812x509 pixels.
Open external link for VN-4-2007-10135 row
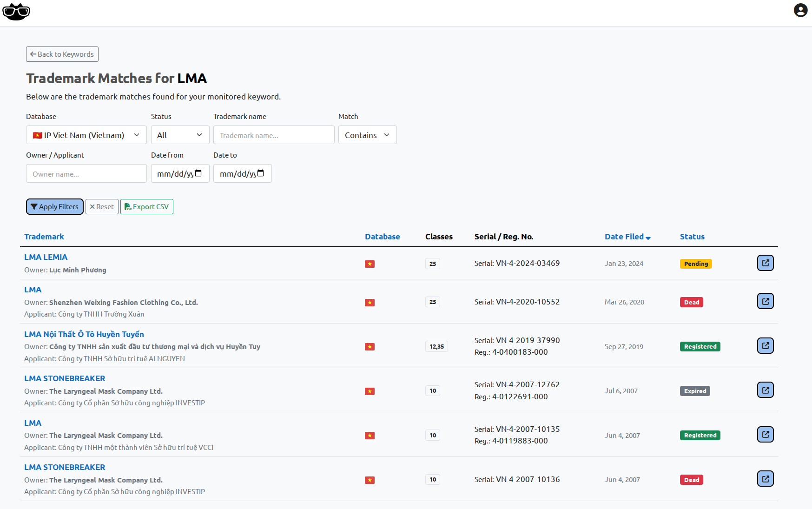pos(765,435)
